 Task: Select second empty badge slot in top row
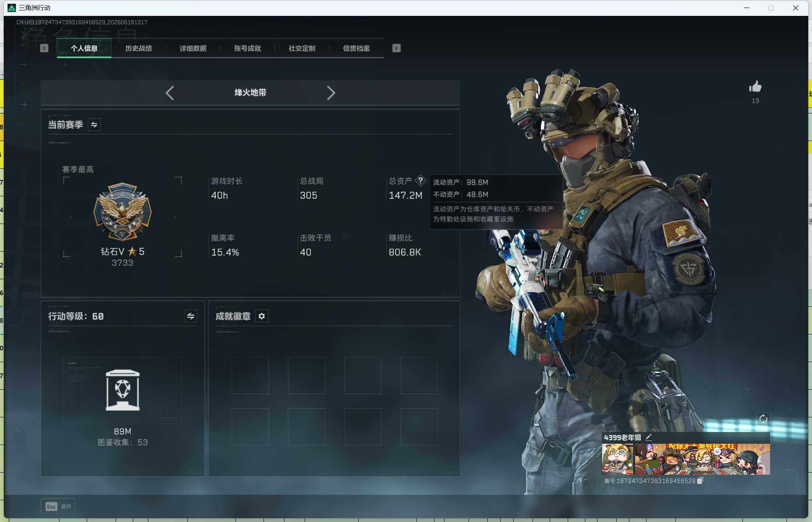[x=306, y=375]
